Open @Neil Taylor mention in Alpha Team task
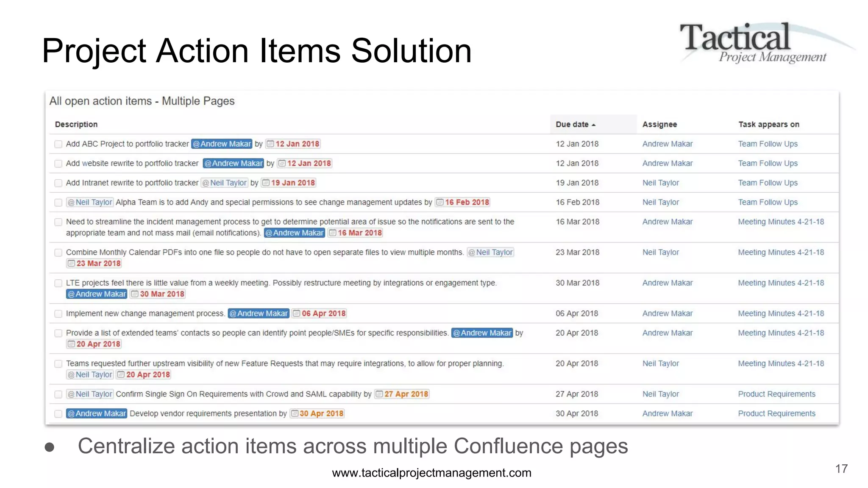The width and height of the screenshot is (868, 488). tap(90, 202)
